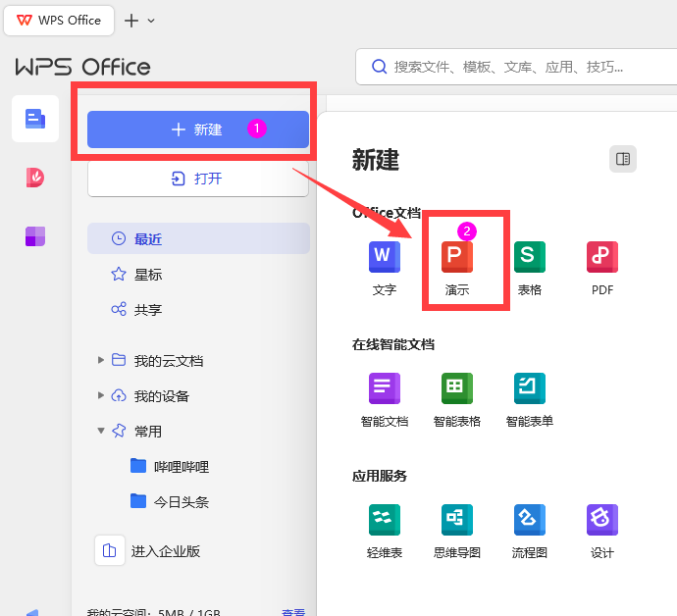Switch to the WPS Office tab
This screenshot has height=616, width=677.
59,21
